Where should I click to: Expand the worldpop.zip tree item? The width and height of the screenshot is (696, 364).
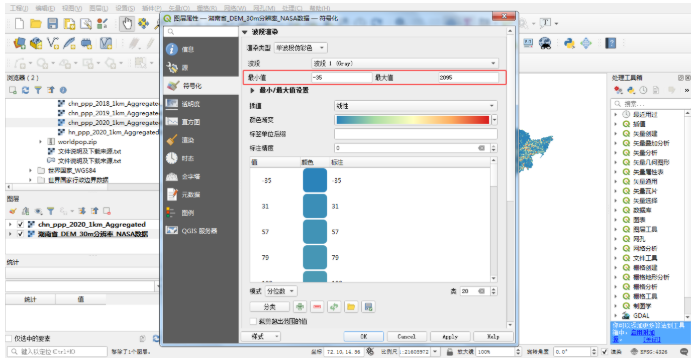click(x=41, y=142)
